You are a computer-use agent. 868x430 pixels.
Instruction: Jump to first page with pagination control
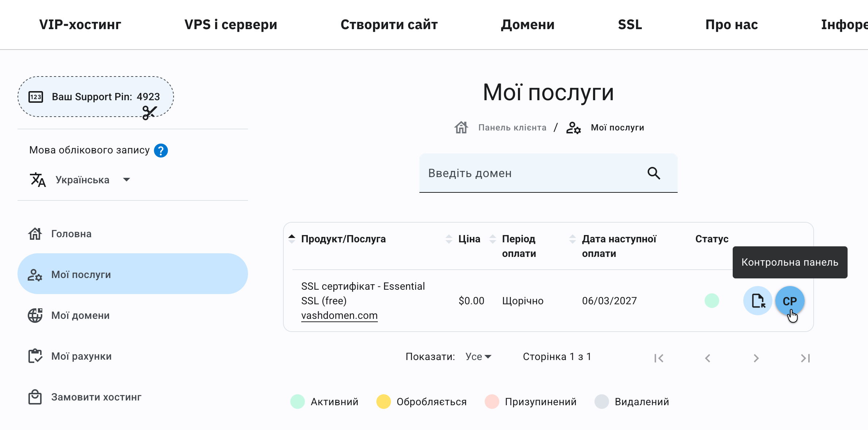[659, 358]
